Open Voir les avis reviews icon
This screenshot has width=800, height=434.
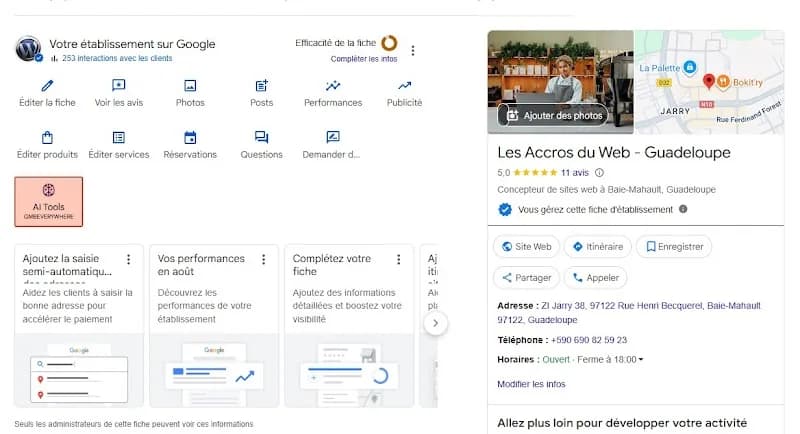coord(118,85)
